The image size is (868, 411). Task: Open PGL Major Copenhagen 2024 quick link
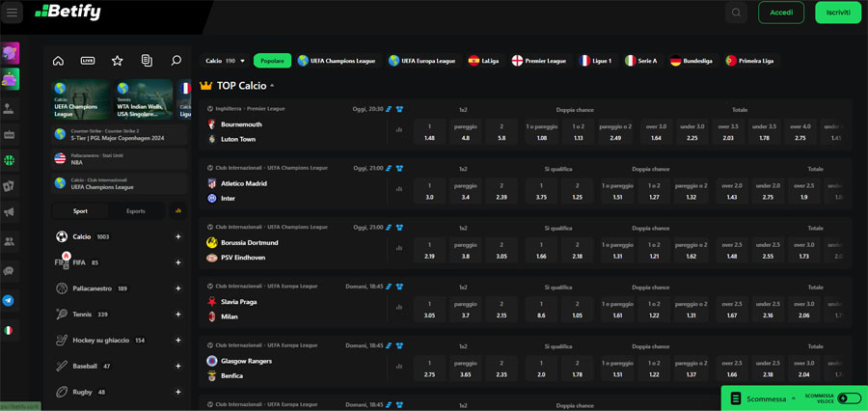tap(119, 133)
